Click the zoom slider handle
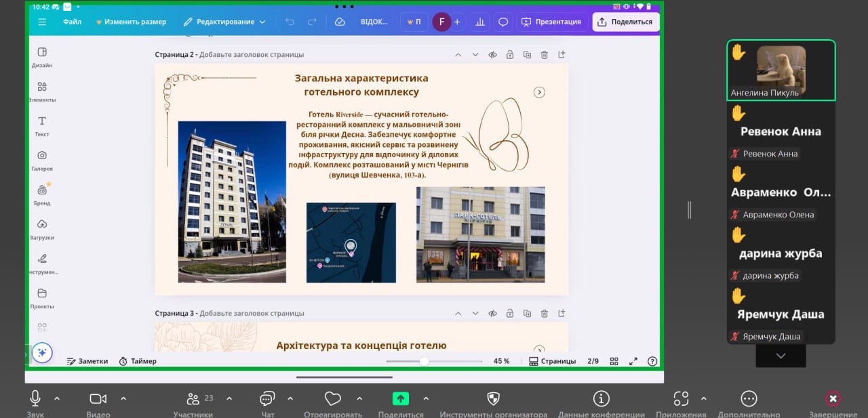The height and width of the screenshot is (418, 868). click(424, 361)
